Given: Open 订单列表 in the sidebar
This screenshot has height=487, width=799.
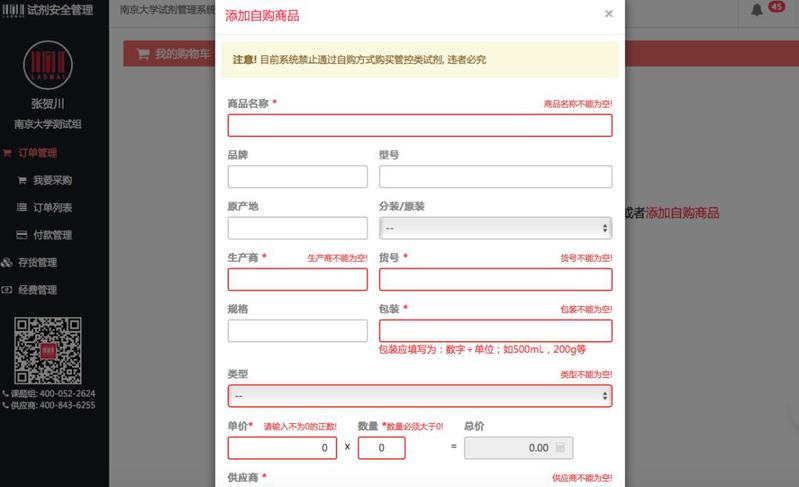Looking at the screenshot, I should [x=52, y=208].
